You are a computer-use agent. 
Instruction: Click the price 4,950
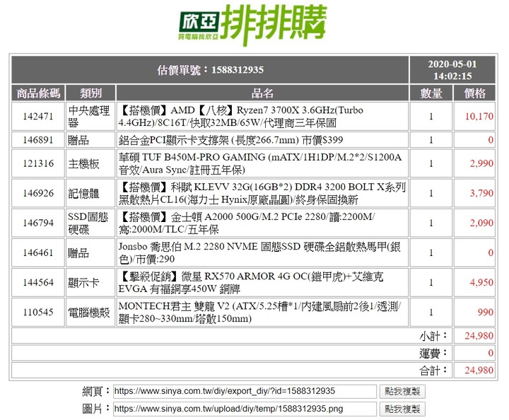point(481,282)
